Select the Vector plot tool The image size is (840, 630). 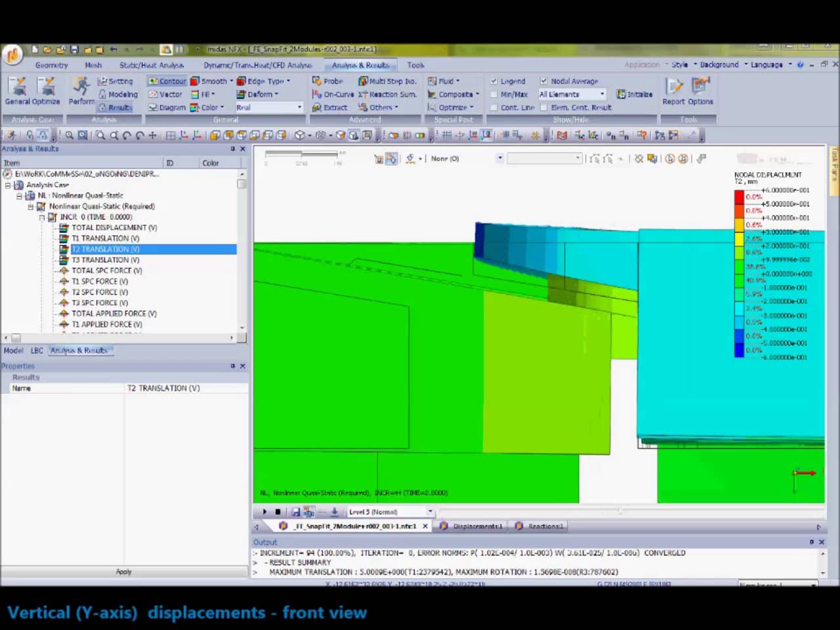(x=165, y=94)
